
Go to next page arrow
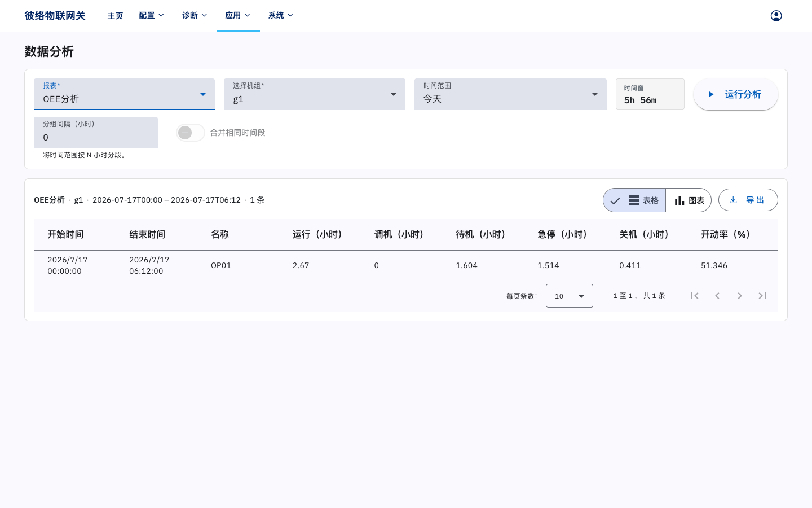(740, 296)
